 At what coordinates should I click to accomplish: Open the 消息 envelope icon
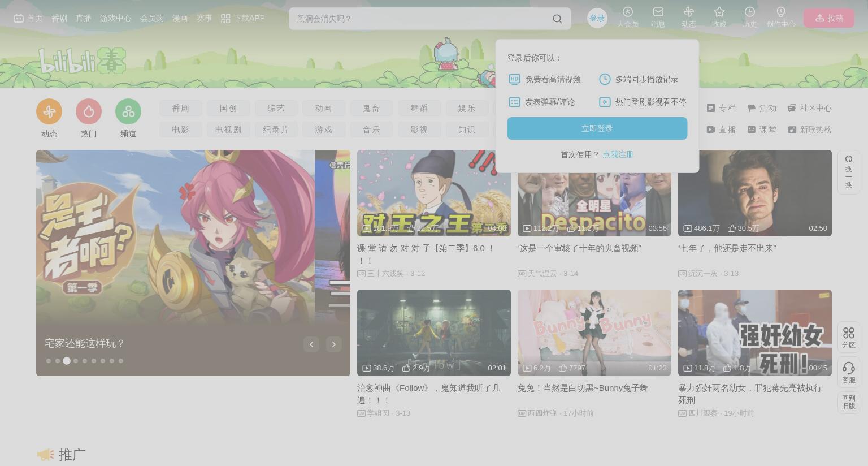658,12
